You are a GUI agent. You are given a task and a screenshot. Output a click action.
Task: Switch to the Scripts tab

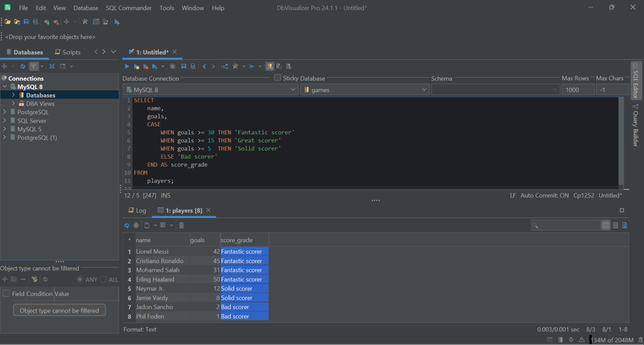[x=68, y=52]
